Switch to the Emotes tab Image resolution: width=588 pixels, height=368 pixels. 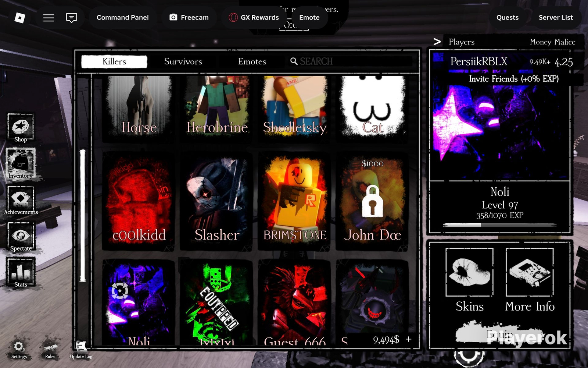click(252, 61)
